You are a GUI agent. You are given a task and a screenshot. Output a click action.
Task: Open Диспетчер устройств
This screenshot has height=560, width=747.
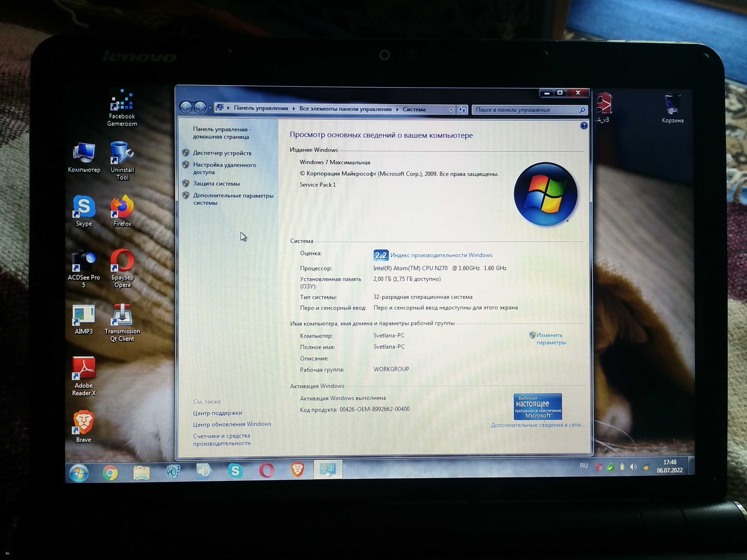[x=222, y=153]
